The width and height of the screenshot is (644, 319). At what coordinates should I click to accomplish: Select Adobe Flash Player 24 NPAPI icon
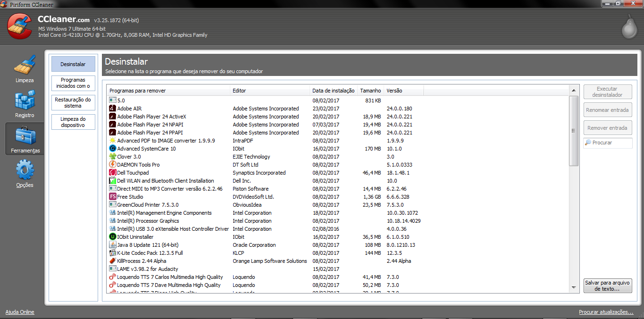[x=113, y=125]
